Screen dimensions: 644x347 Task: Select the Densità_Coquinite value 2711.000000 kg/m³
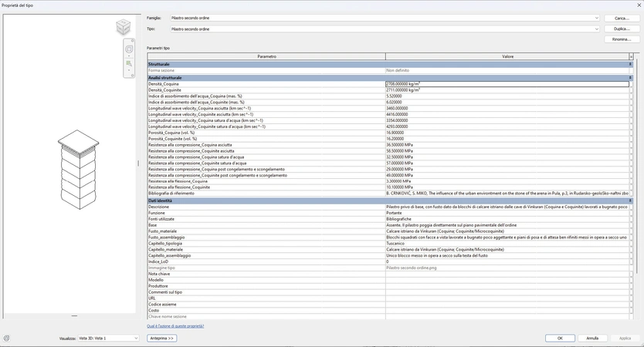pyautogui.click(x=507, y=90)
